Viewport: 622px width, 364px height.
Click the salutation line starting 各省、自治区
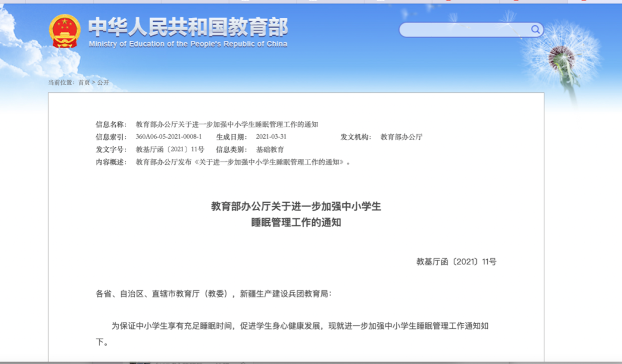[214, 294]
